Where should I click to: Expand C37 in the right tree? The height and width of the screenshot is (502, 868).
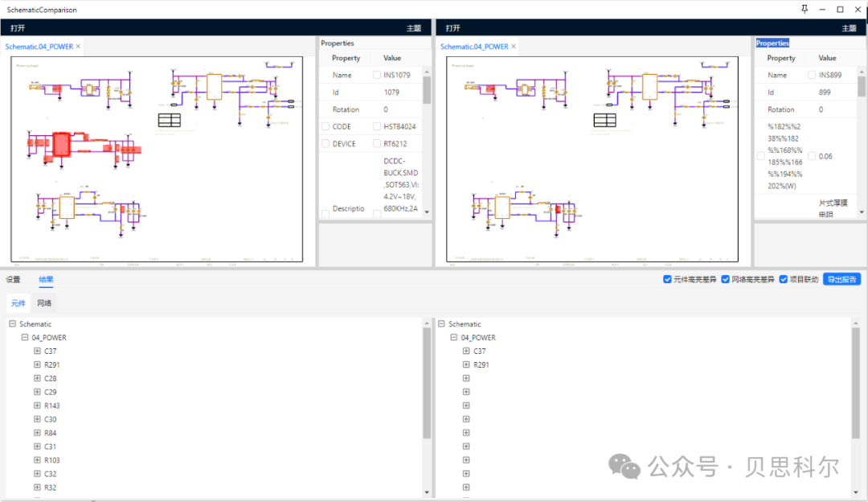tap(466, 351)
